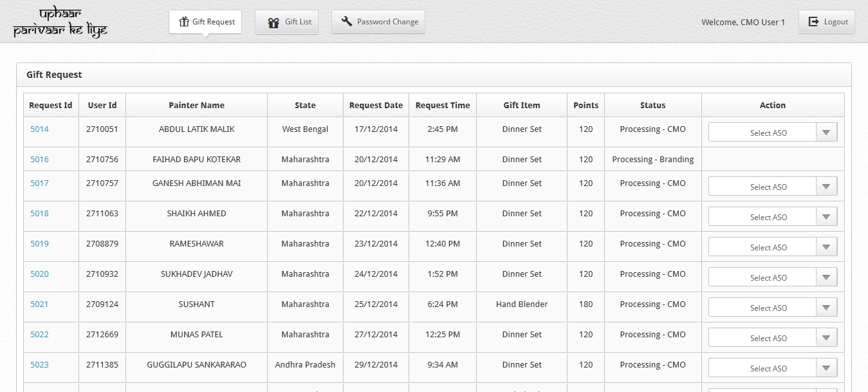The image size is (868, 392).
Task: Select ASO combo box for SUKHADEV JADHAV
Action: click(773, 277)
